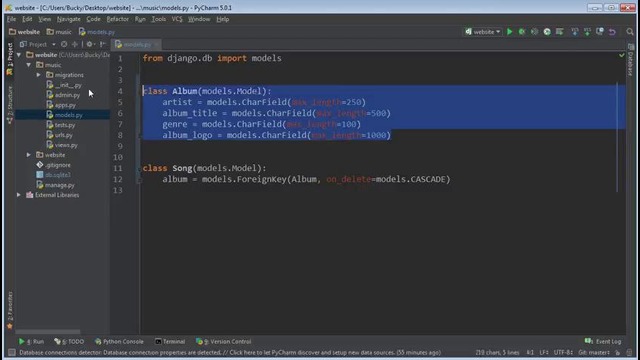Open the LF line separator selector
The height and width of the screenshot is (360, 640).
coord(544,352)
